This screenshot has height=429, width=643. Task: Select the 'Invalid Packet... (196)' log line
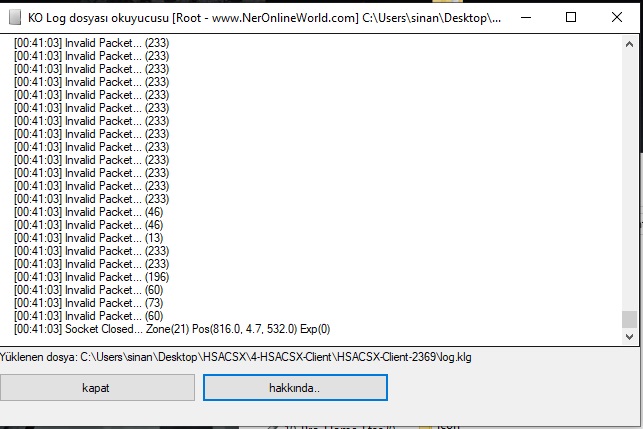[91, 277]
